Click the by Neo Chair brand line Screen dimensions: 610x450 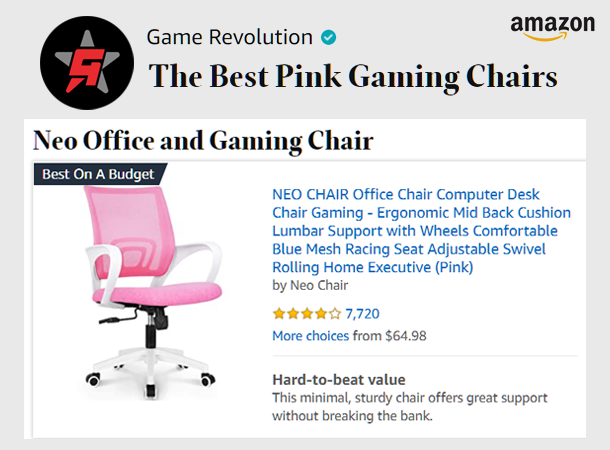tap(310, 286)
